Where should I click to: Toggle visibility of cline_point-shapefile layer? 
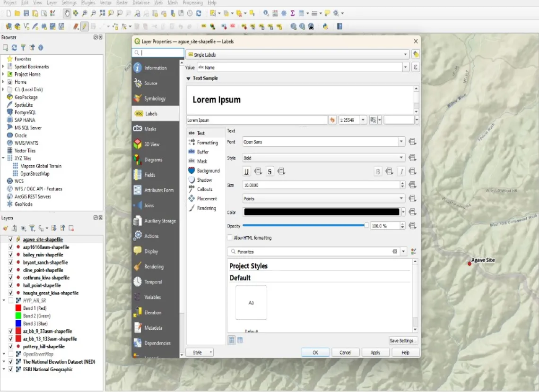pyautogui.click(x=11, y=270)
